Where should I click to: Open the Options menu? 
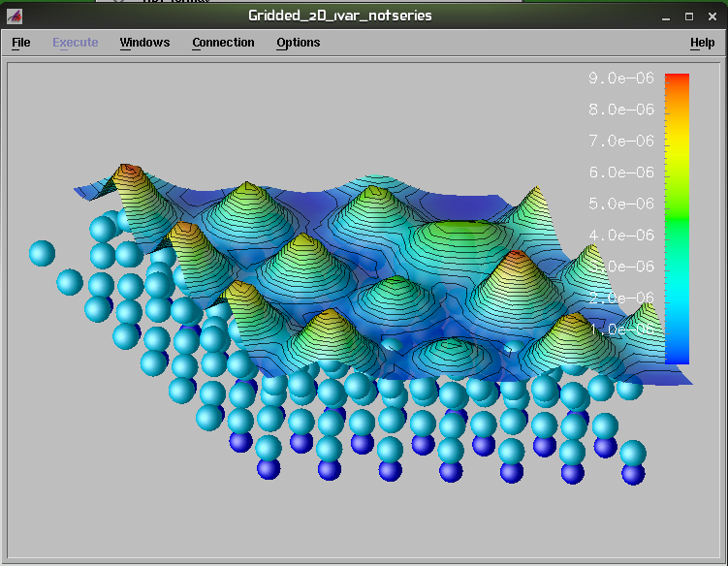pyautogui.click(x=298, y=43)
